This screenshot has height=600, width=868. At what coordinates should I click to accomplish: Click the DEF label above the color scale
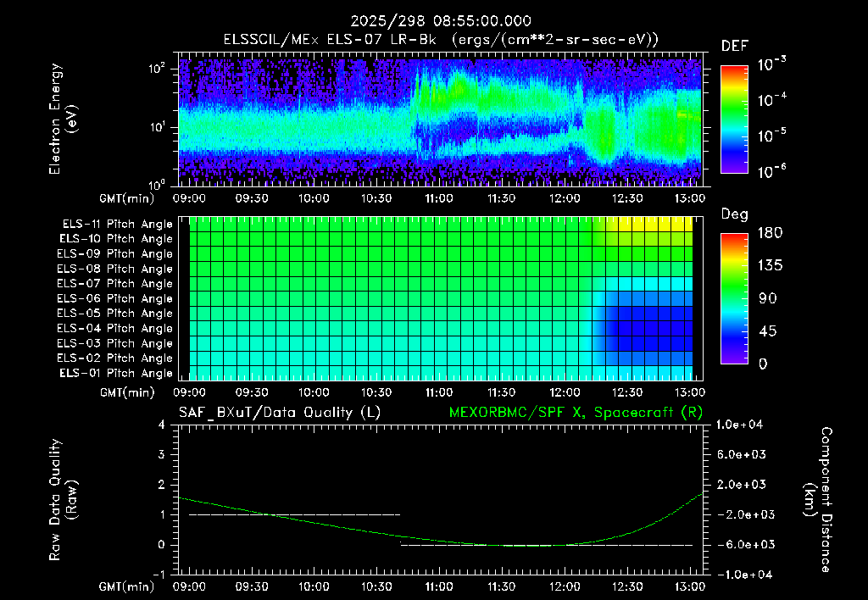pyautogui.click(x=735, y=46)
